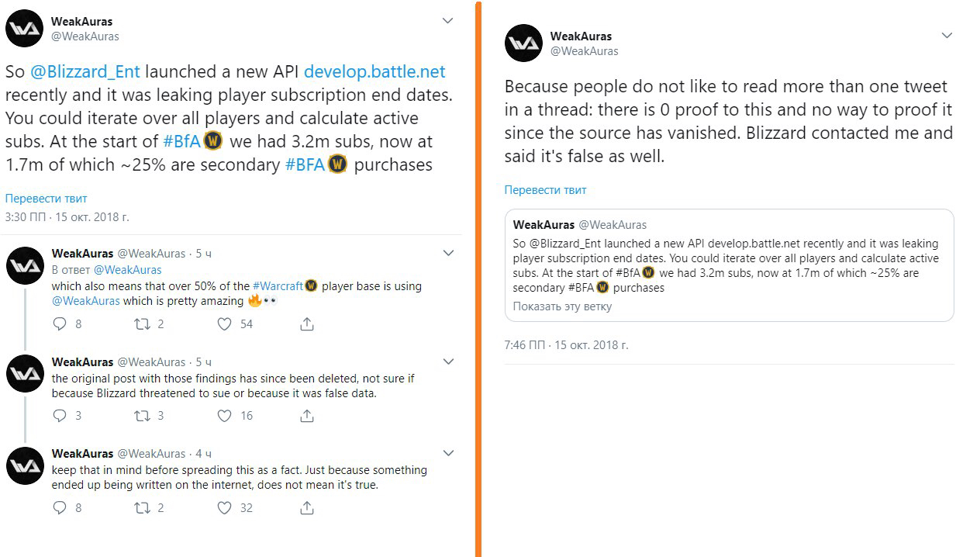
Task: Open the #Warcraft hashtag
Action: [278, 286]
